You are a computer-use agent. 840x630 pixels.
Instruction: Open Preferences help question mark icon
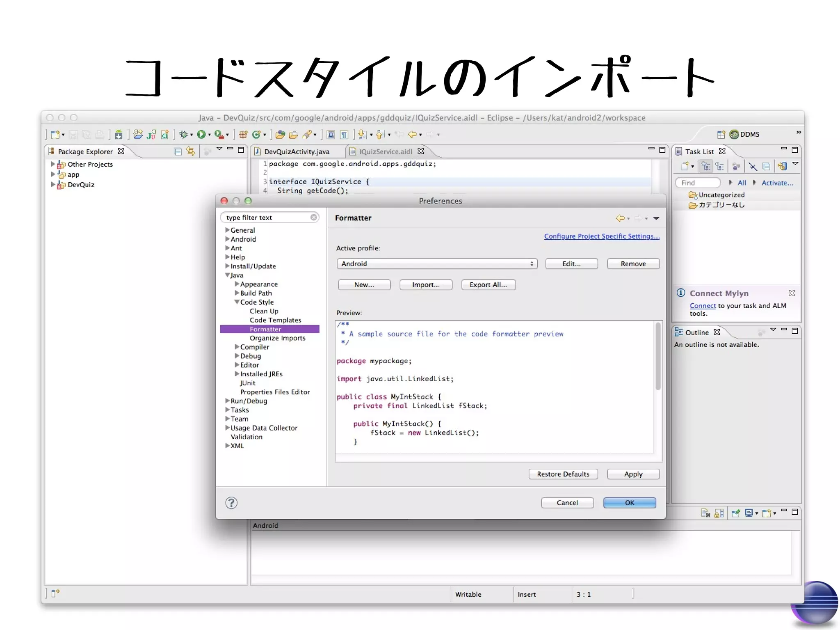pyautogui.click(x=231, y=503)
